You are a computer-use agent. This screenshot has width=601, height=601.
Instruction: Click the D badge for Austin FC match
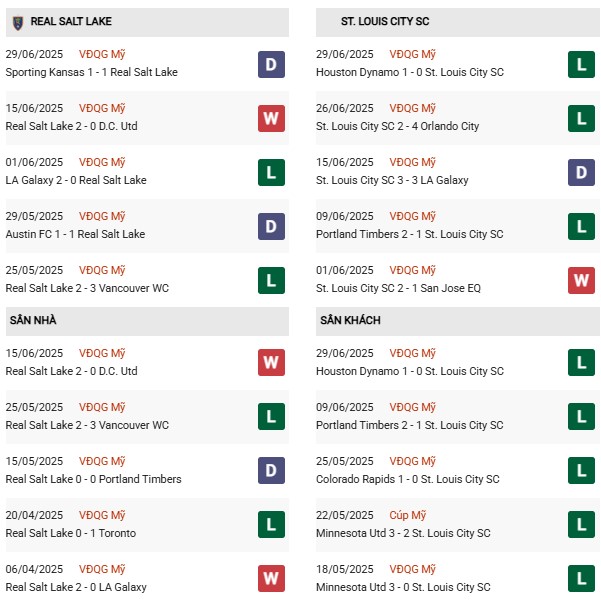tap(271, 226)
